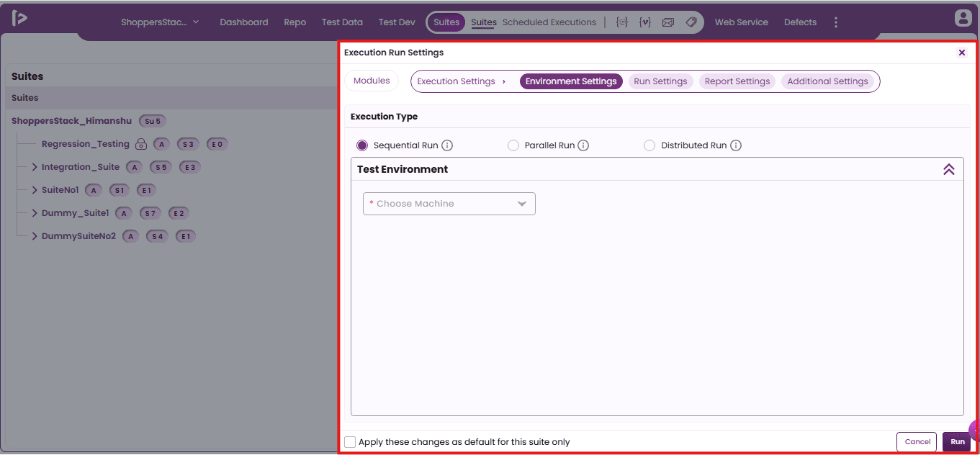Open the email envelope icon in the top bar

668,22
